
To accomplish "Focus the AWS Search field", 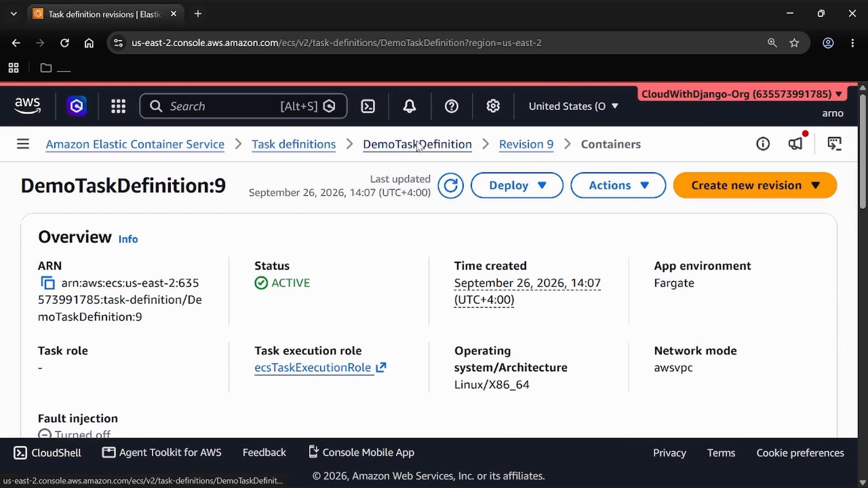I will coord(243,106).
